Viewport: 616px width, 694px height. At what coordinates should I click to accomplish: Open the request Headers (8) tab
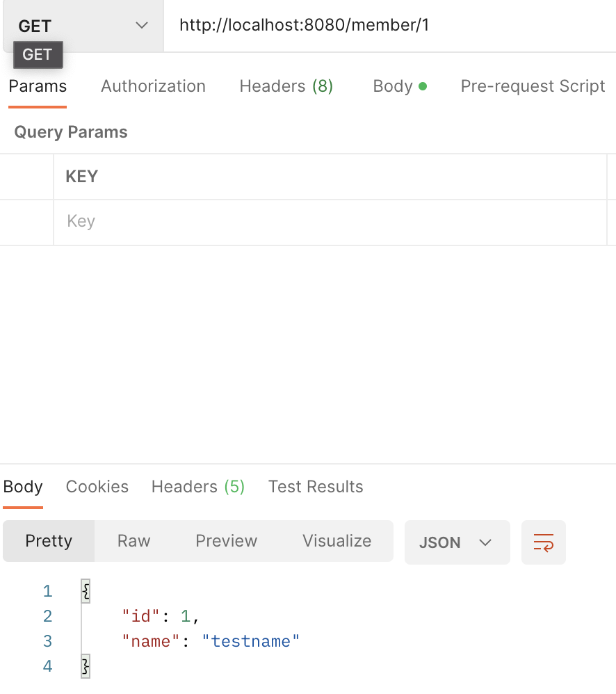[286, 86]
